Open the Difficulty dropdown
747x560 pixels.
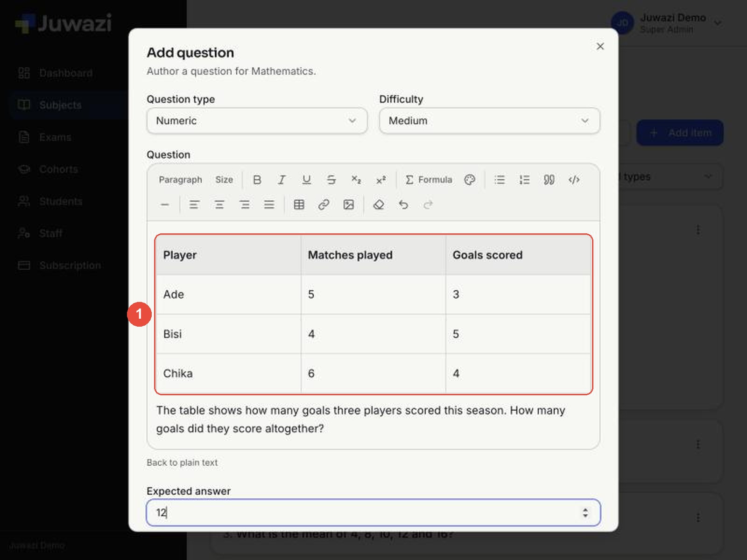click(x=489, y=121)
